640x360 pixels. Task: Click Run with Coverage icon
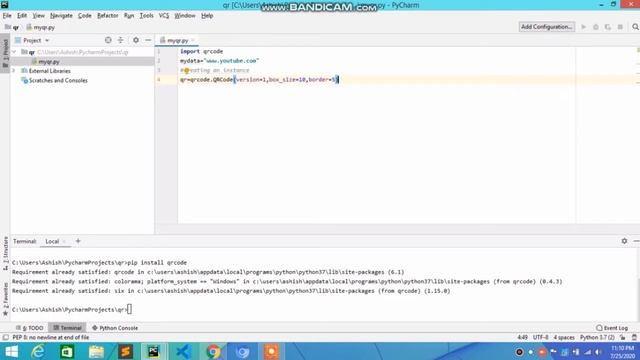pyautogui.click(x=608, y=27)
